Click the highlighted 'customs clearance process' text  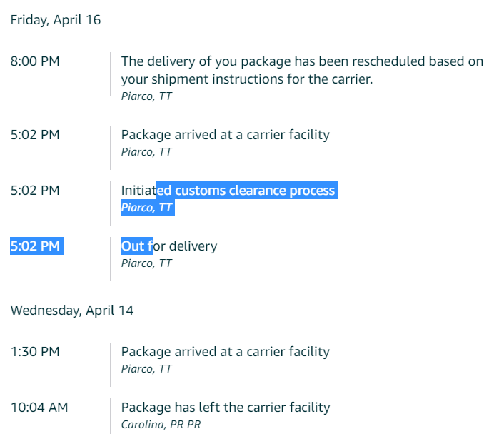click(255, 191)
